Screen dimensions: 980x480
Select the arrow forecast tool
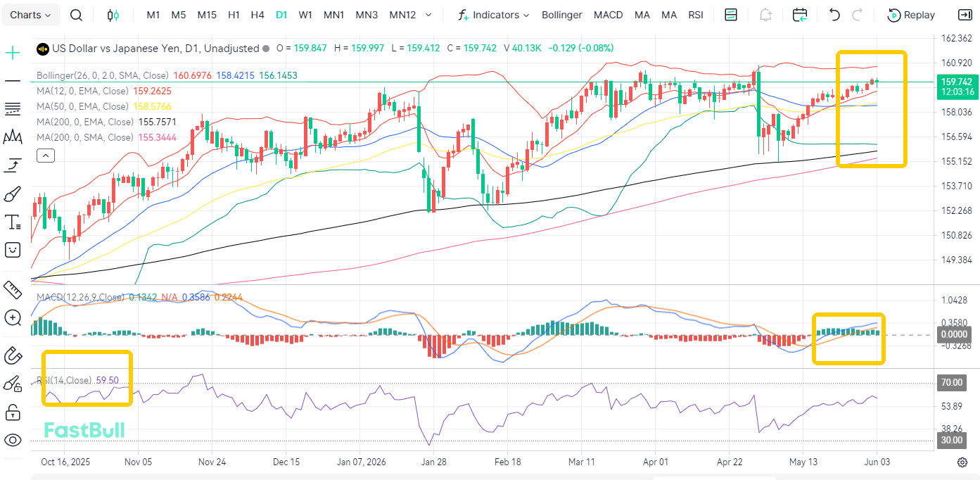tap(13, 165)
